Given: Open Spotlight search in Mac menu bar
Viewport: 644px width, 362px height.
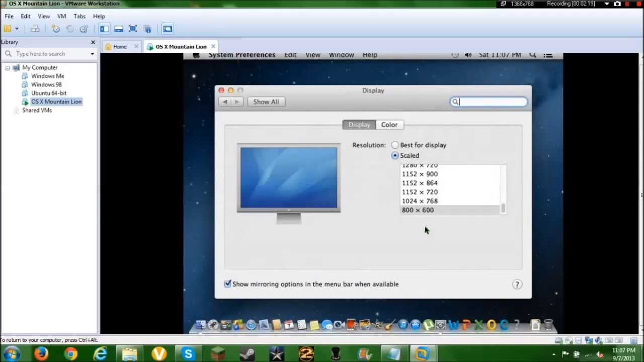Looking at the screenshot, I should click(532, 55).
